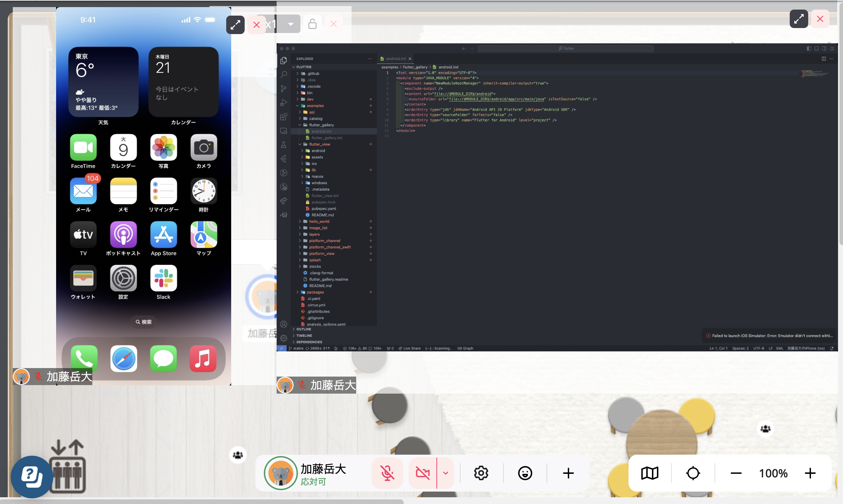Open camera options dropdown arrow

[x=446, y=473]
